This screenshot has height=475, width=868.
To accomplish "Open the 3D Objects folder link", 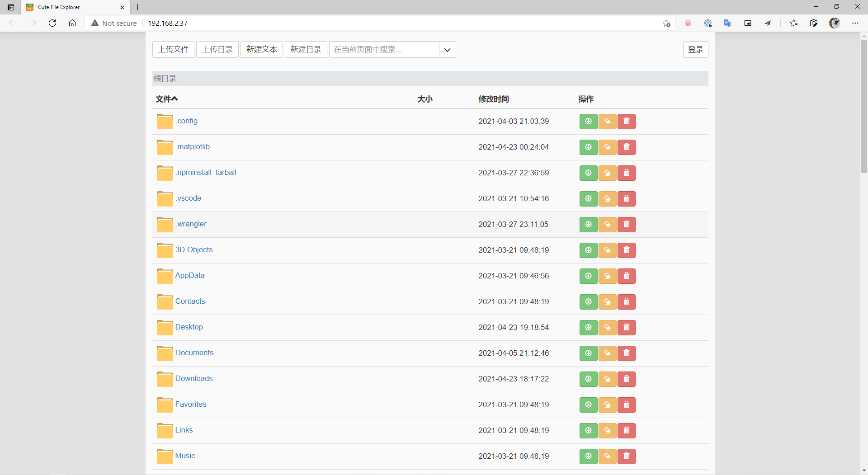I will pos(194,250).
